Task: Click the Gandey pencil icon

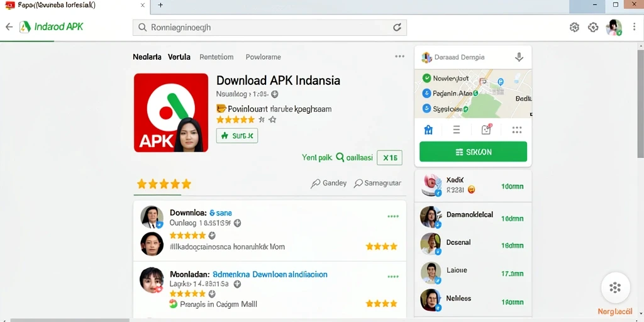Action: coord(316,184)
